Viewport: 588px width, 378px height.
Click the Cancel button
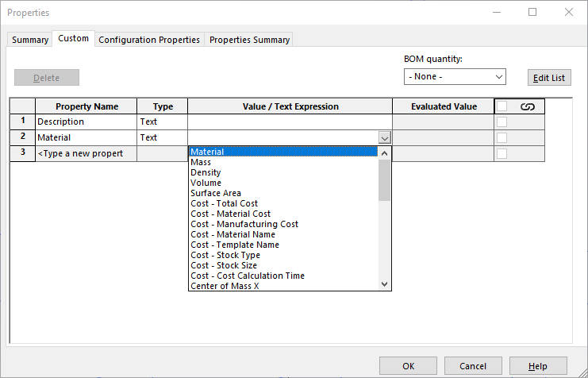coord(473,366)
